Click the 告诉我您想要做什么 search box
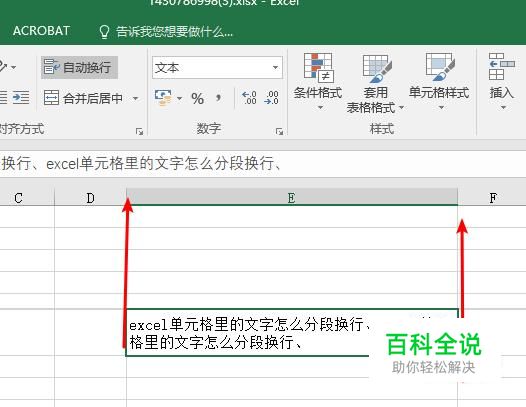 [x=174, y=32]
